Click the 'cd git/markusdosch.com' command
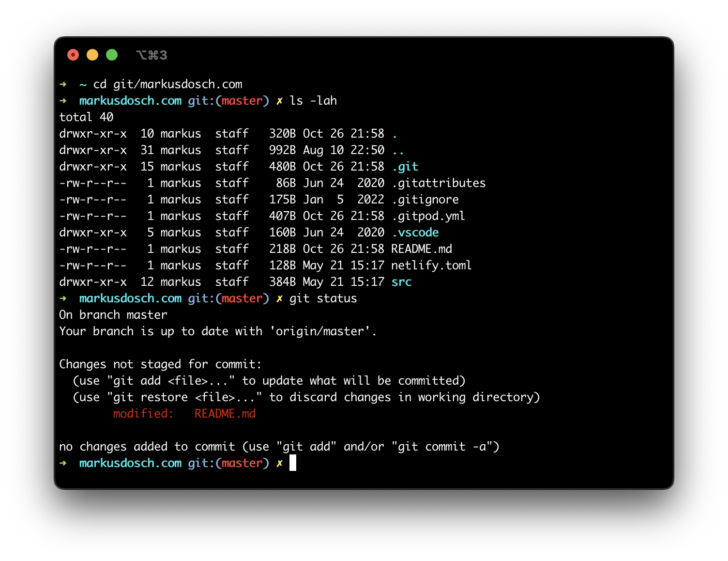 [168, 84]
